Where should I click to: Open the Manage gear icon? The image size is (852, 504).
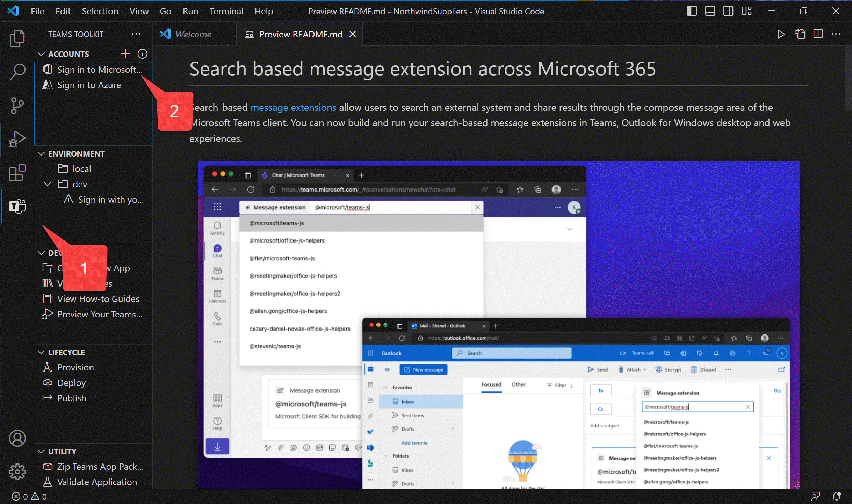tap(17, 472)
